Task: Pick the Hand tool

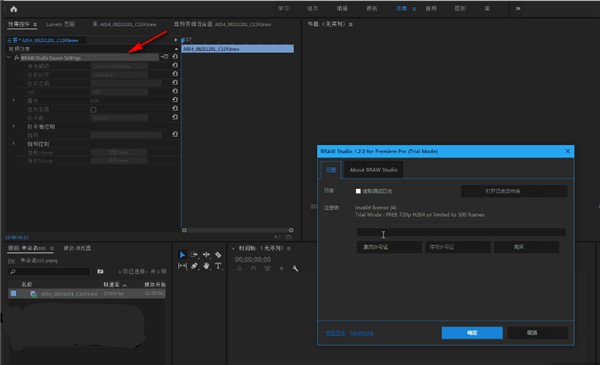Action: click(x=206, y=266)
